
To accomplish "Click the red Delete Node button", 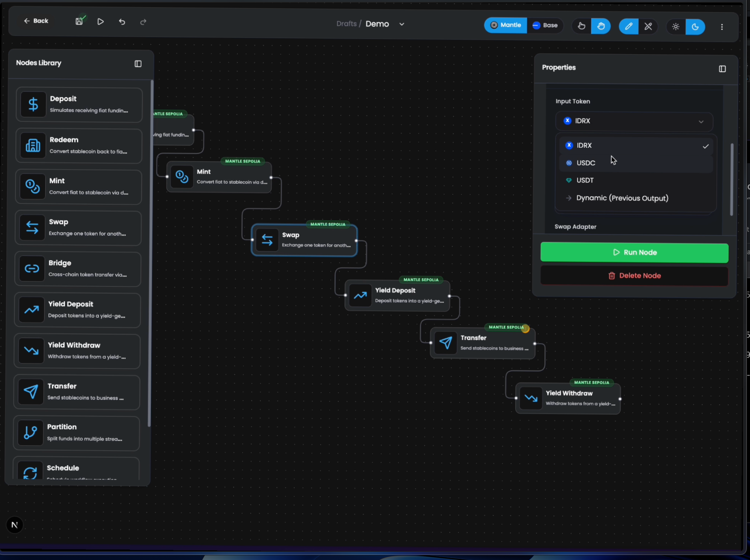I will point(634,276).
